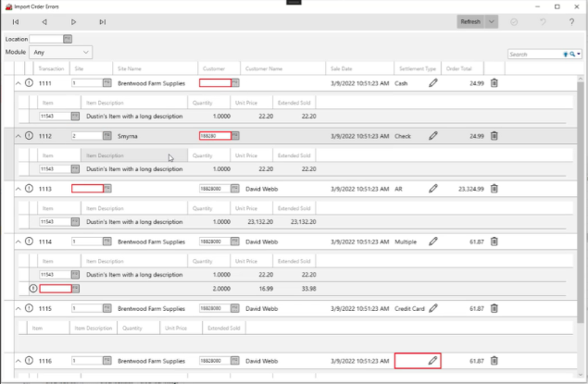Viewport: 588px width, 384px height.
Task: Open the Refresh button dropdown arrow
Action: [492, 21]
